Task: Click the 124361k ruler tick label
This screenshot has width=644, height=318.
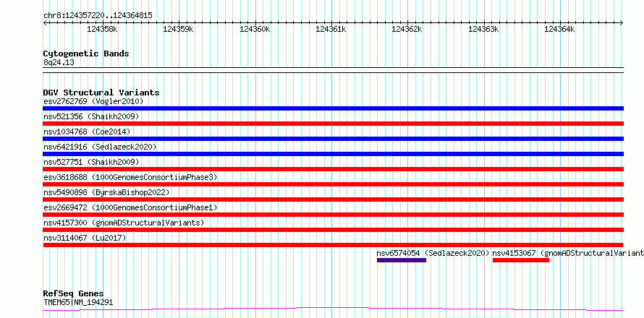Action: (331, 29)
